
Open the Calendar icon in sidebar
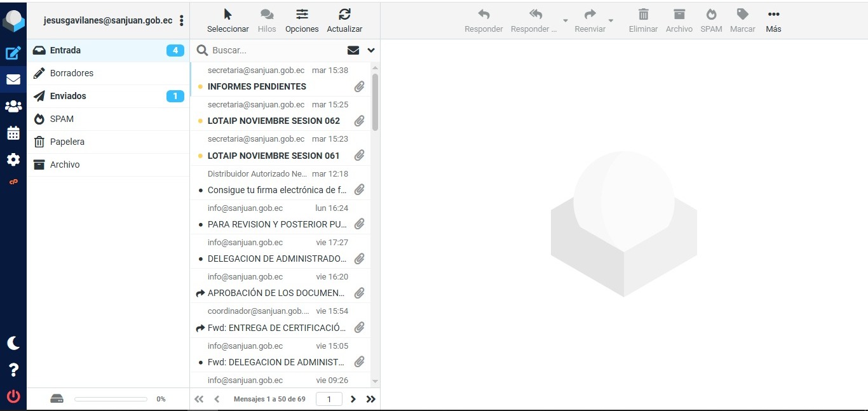(x=13, y=133)
